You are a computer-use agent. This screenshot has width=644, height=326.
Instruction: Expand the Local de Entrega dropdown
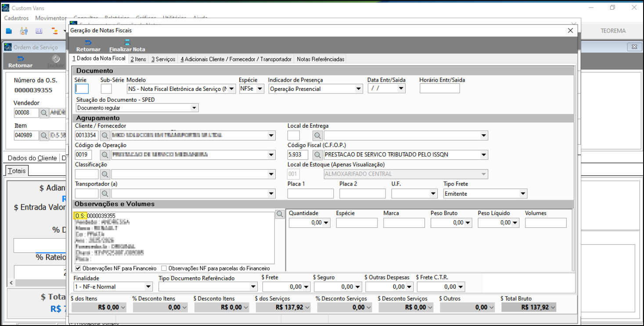pos(484,135)
